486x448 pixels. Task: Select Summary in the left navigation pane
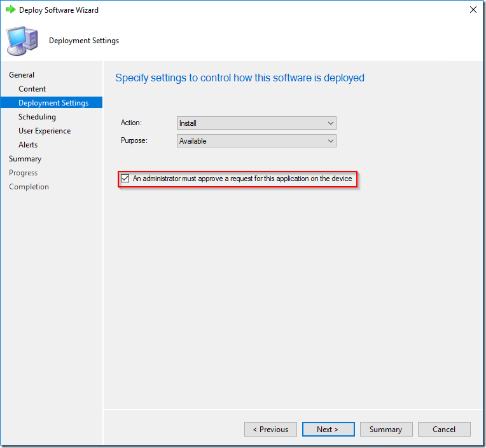[x=25, y=159]
